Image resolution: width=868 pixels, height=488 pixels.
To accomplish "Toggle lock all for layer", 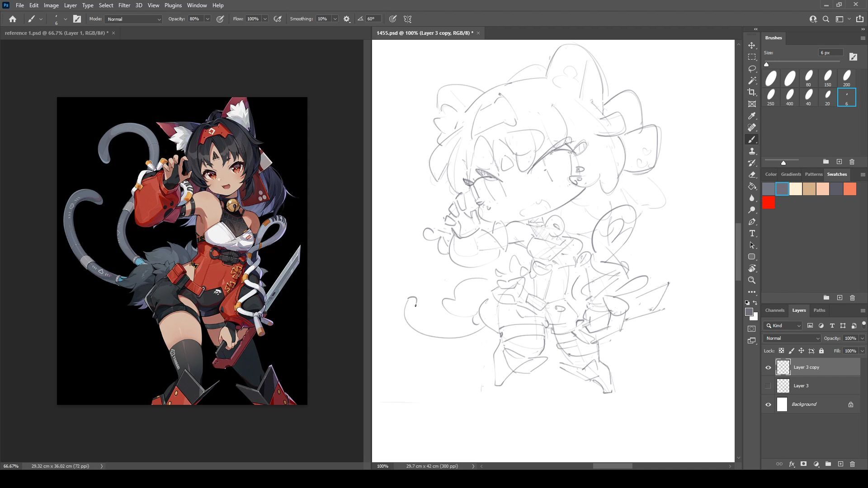I will pos(821,351).
